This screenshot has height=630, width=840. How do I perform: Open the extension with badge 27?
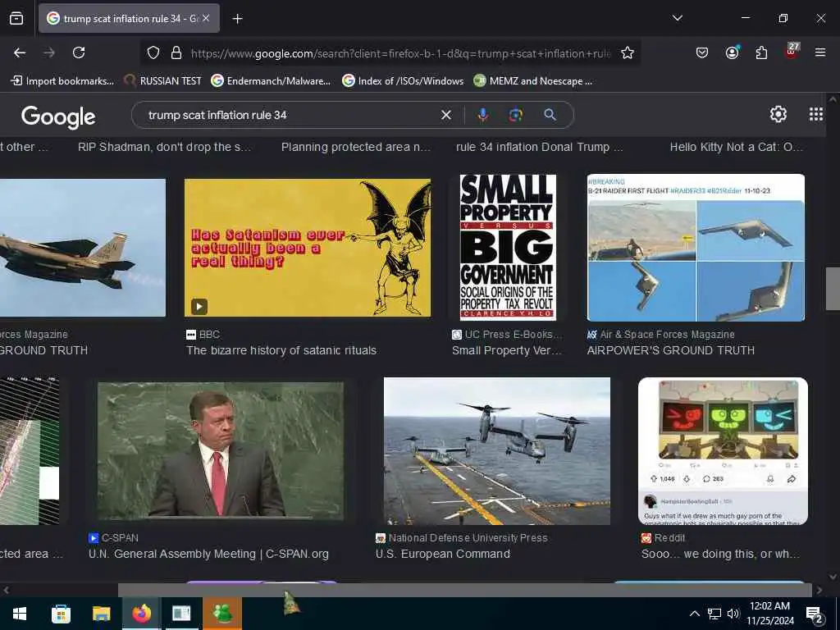(x=792, y=52)
